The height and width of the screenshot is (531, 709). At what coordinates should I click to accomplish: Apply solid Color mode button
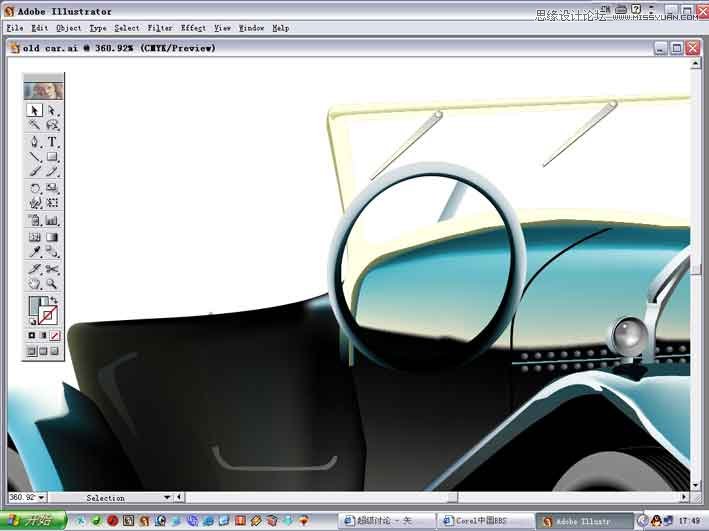pyautogui.click(x=32, y=335)
